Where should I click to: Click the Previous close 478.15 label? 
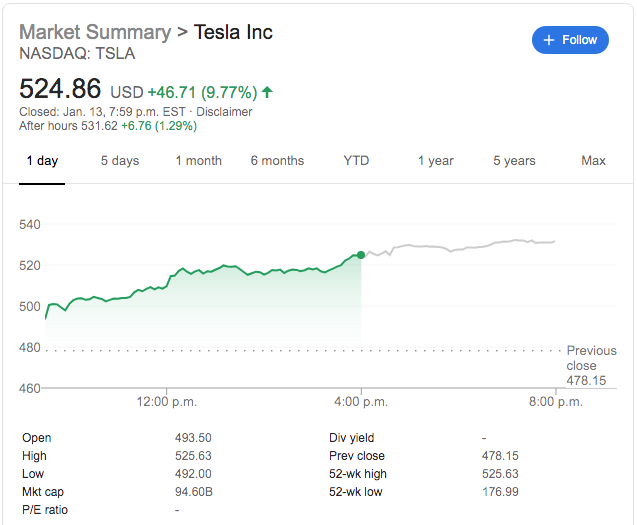[591, 366]
